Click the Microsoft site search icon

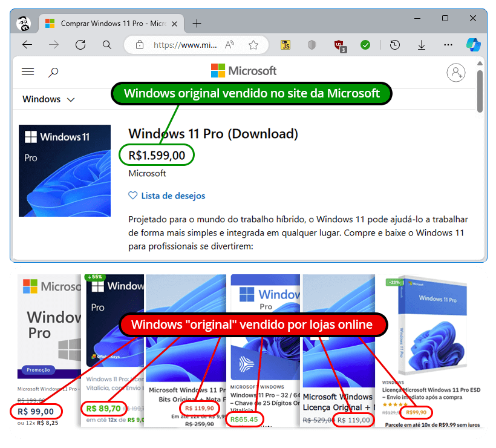(x=53, y=72)
